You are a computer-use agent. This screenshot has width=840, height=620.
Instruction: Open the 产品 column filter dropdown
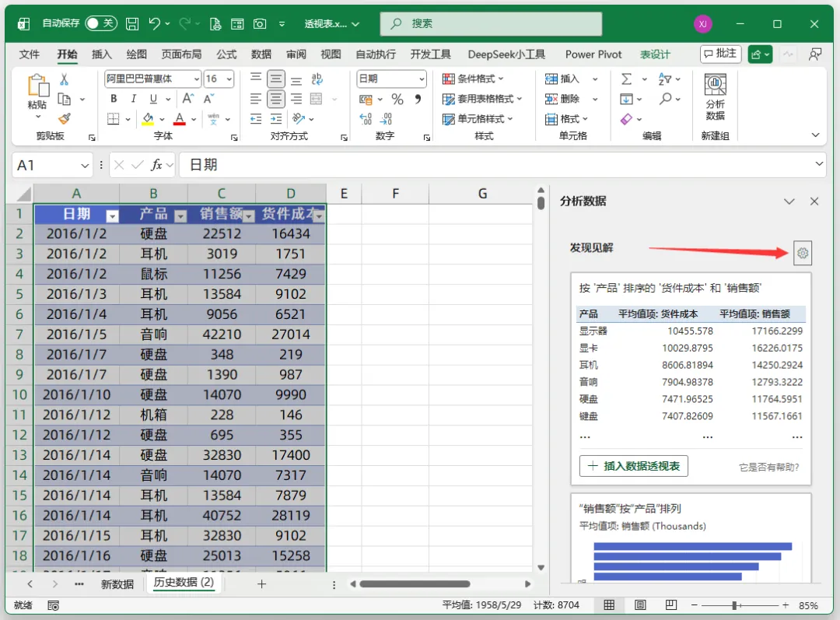180,216
